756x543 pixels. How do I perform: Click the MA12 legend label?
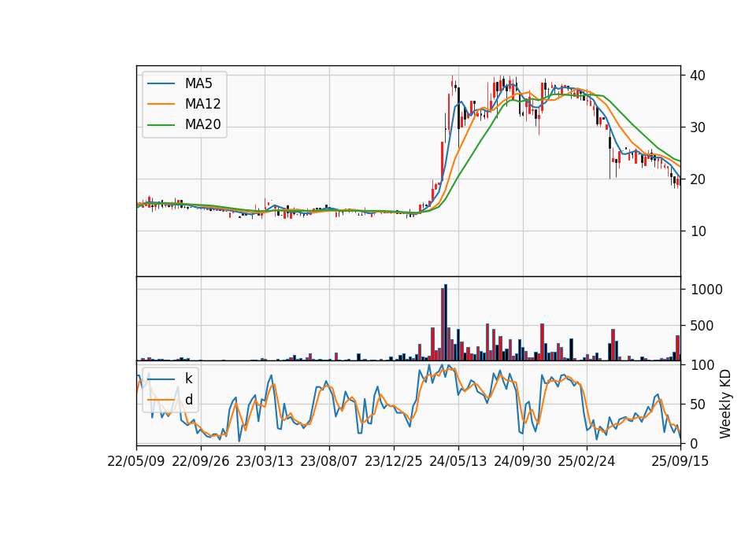click(202, 104)
